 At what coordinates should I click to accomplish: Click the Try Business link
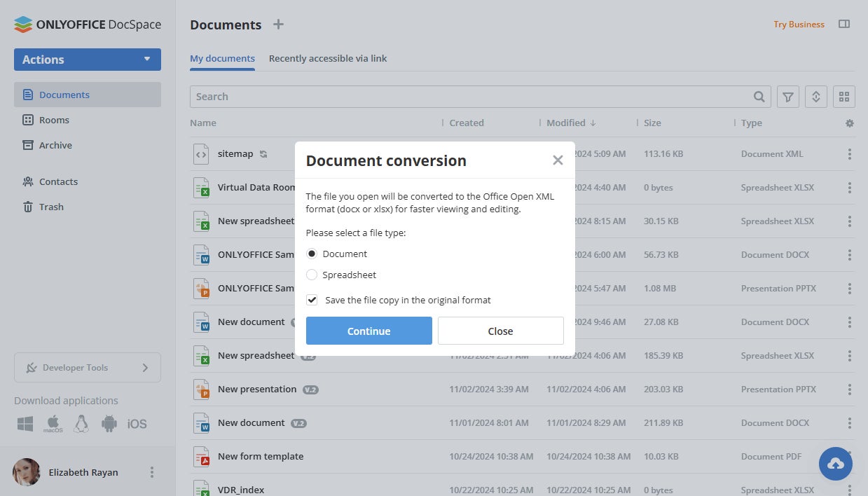tap(799, 25)
